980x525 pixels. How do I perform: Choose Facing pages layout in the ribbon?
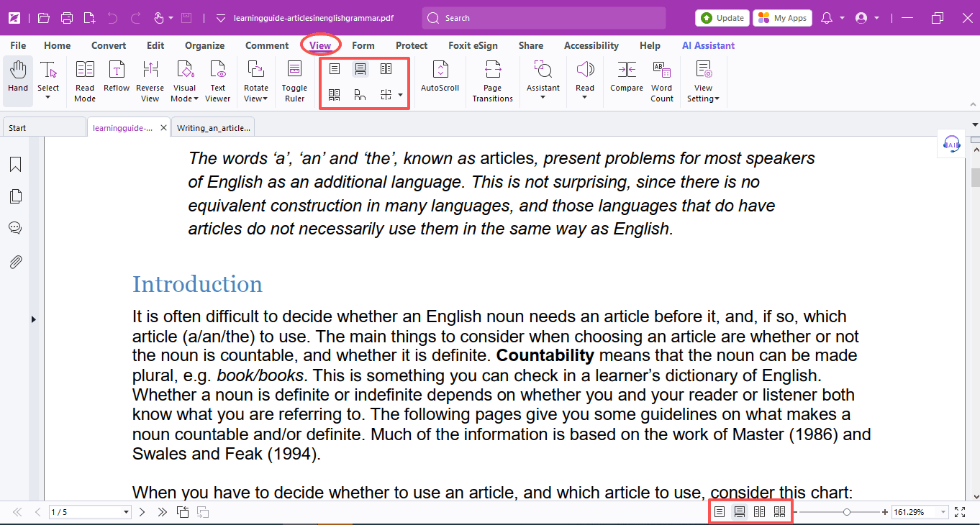pyautogui.click(x=386, y=69)
